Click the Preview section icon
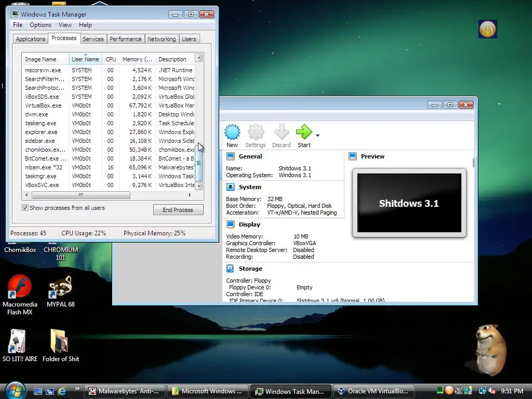The width and height of the screenshot is (532, 399). point(353,156)
